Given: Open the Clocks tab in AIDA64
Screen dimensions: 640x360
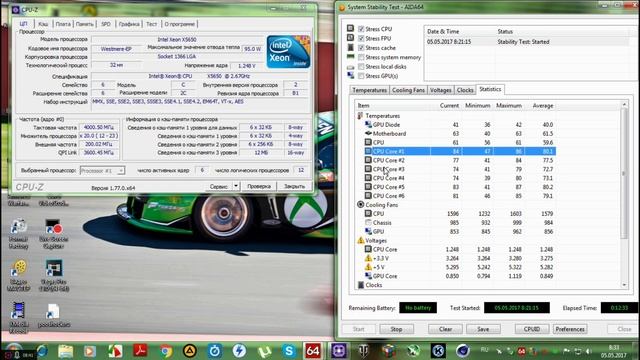Looking at the screenshot, I should pyautogui.click(x=465, y=90).
